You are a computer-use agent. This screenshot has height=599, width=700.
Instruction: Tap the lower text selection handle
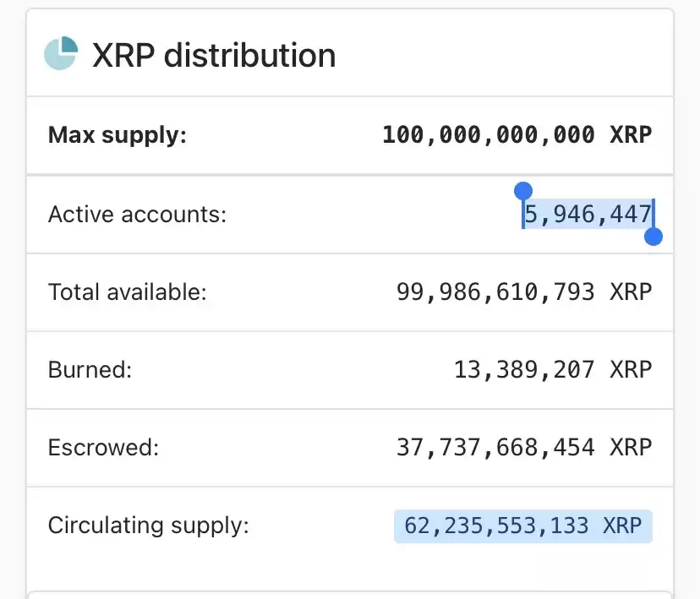[x=654, y=237]
